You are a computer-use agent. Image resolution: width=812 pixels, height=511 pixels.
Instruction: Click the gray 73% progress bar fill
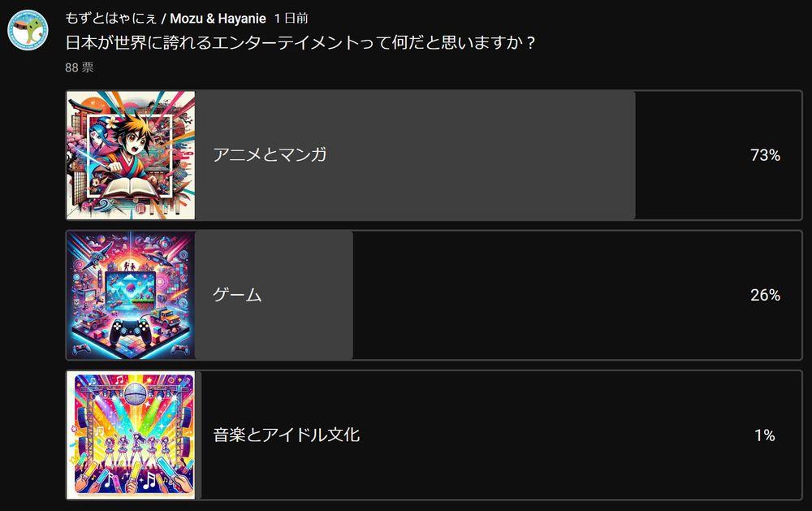pos(415,155)
